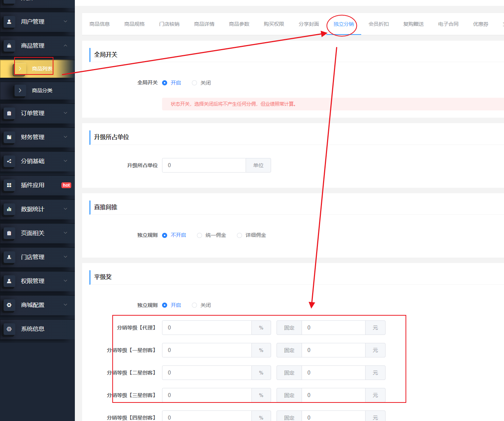
Task: Click the 财务管理 sidebar icon
Action: coord(9,137)
